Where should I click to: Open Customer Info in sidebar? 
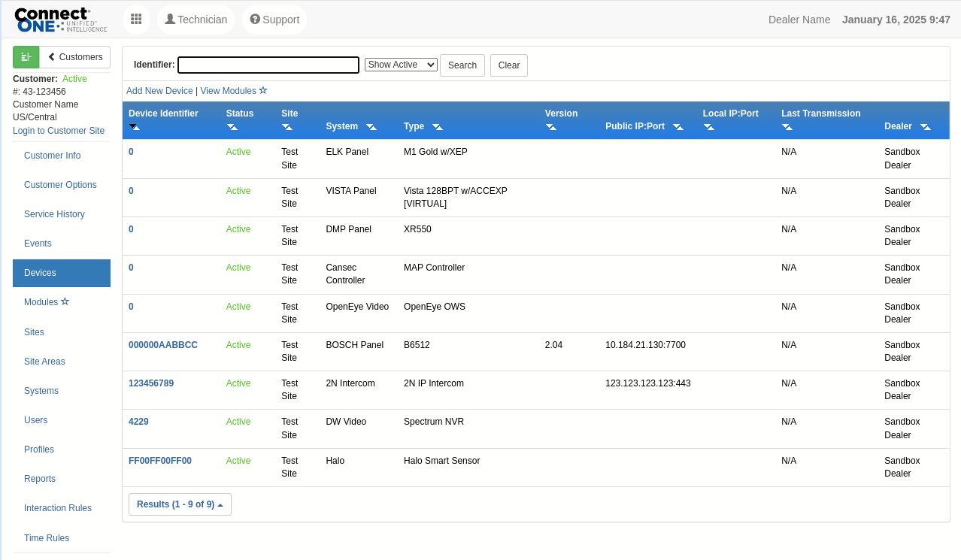62,156
